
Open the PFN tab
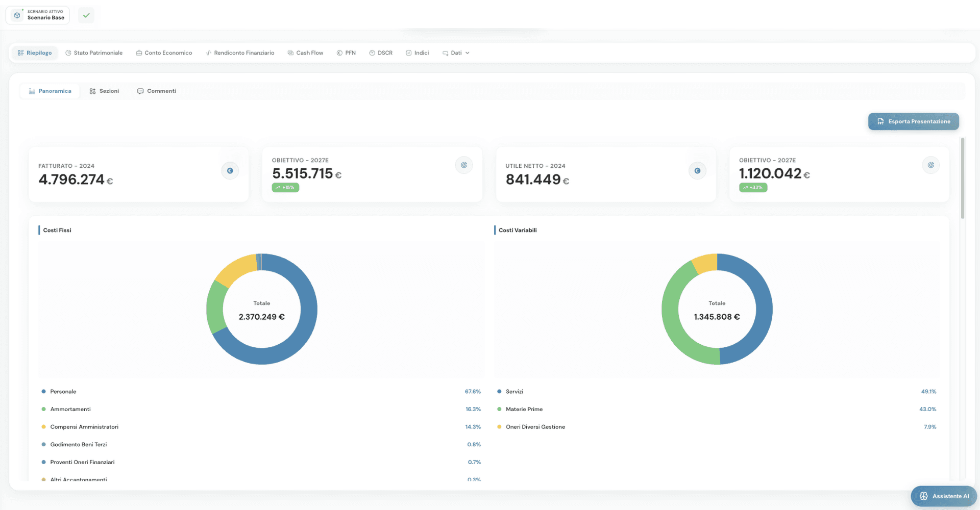[x=346, y=53]
